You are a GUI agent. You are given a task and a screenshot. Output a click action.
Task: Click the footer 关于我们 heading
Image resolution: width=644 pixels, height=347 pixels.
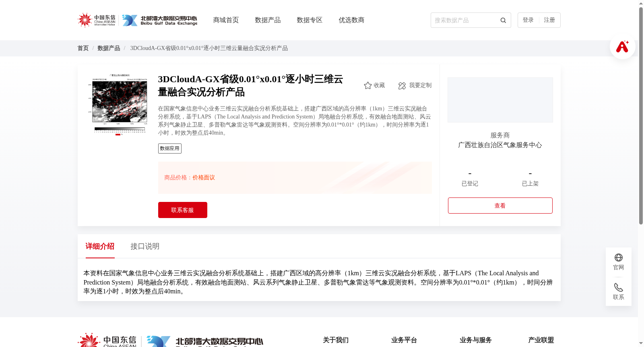pos(336,340)
